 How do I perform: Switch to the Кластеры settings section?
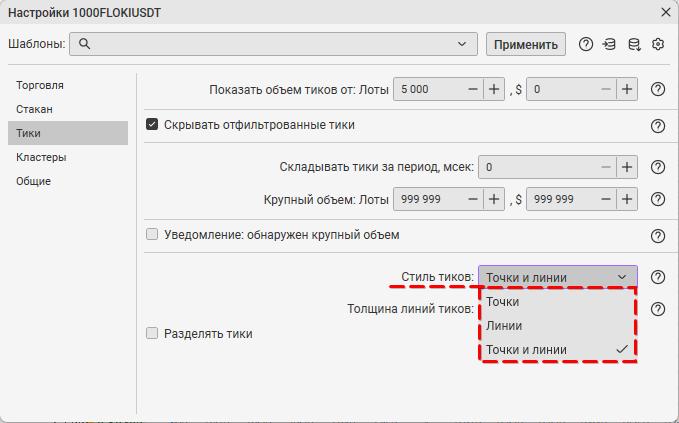41,157
